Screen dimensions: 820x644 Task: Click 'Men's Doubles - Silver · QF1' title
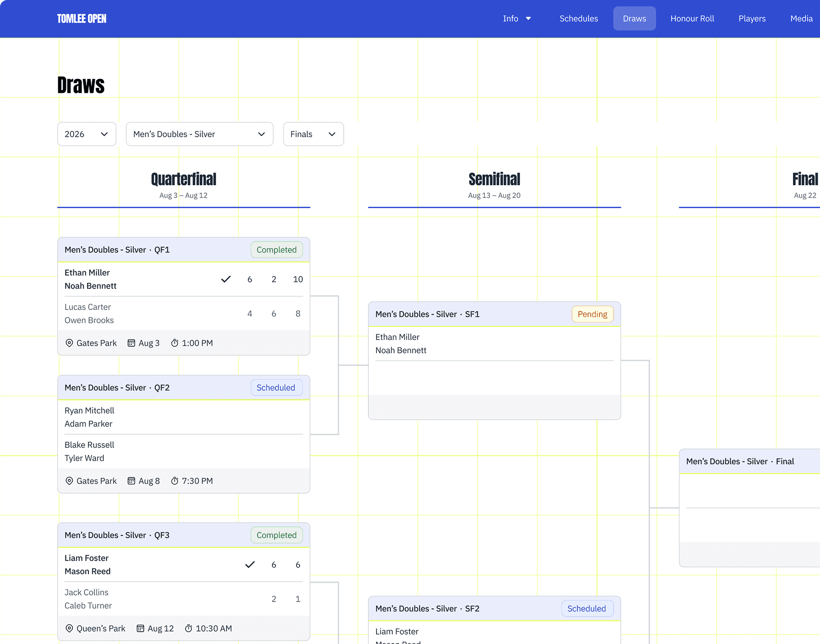tap(117, 250)
